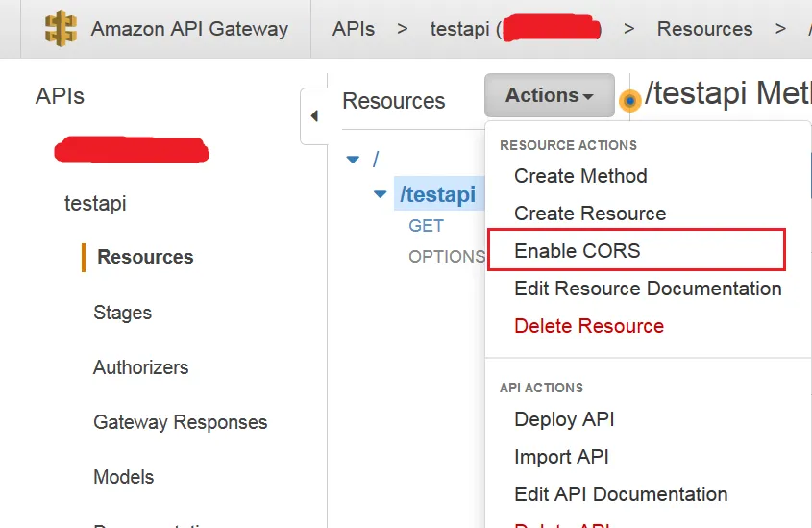
Task: Collapse the /testapi resource node
Action: point(381,195)
